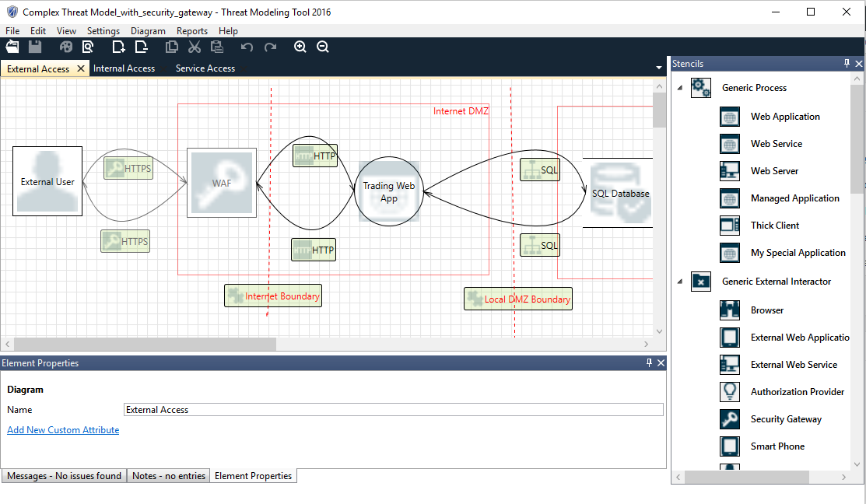Open the Reports menu

pos(192,31)
